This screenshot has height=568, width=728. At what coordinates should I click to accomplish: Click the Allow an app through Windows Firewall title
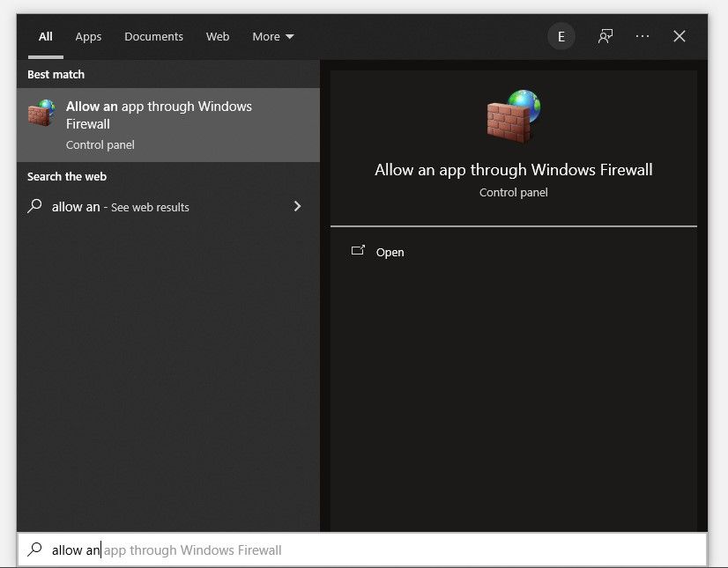514,170
